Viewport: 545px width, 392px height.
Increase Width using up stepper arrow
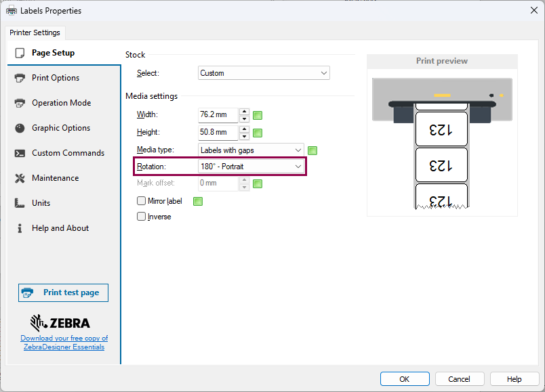pos(244,112)
